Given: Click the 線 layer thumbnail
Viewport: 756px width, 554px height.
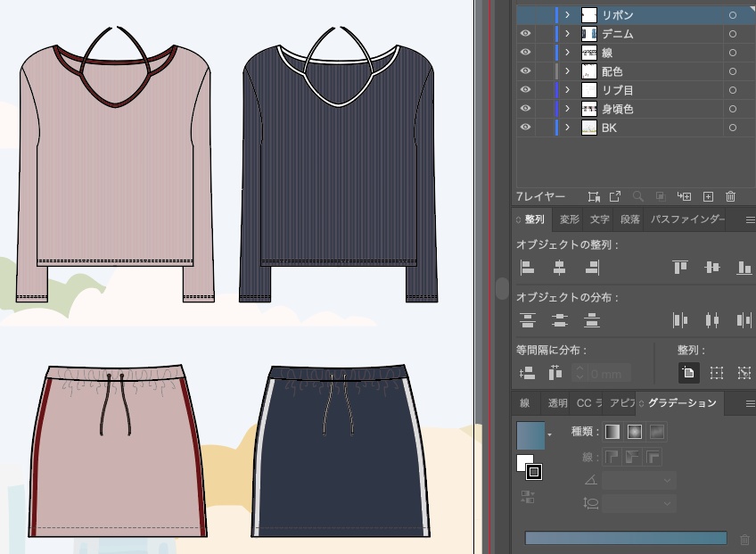Looking at the screenshot, I should [589, 53].
